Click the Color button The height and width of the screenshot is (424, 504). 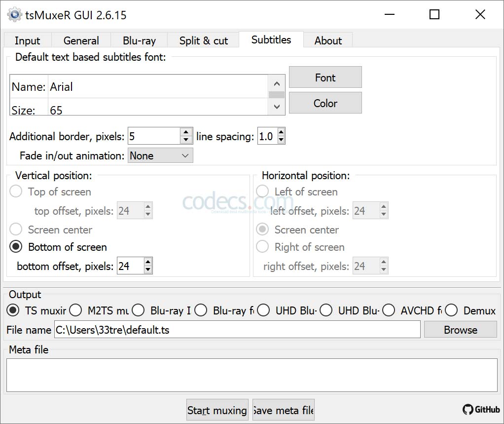point(325,103)
